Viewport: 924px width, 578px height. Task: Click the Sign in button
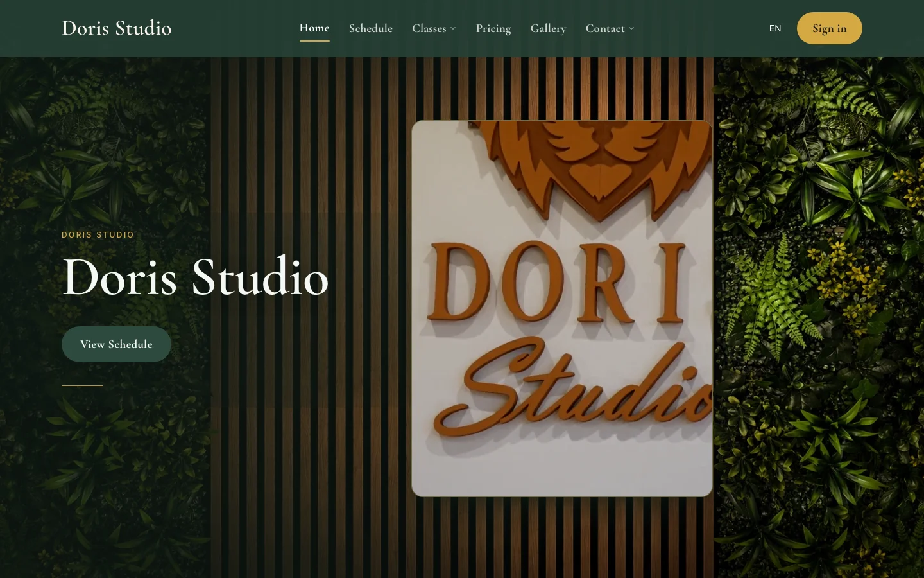[x=830, y=28]
